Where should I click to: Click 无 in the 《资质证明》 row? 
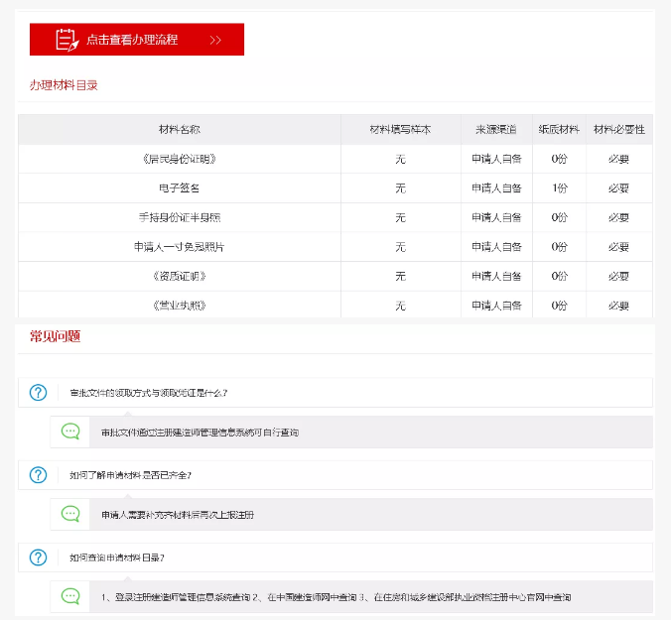coord(400,276)
